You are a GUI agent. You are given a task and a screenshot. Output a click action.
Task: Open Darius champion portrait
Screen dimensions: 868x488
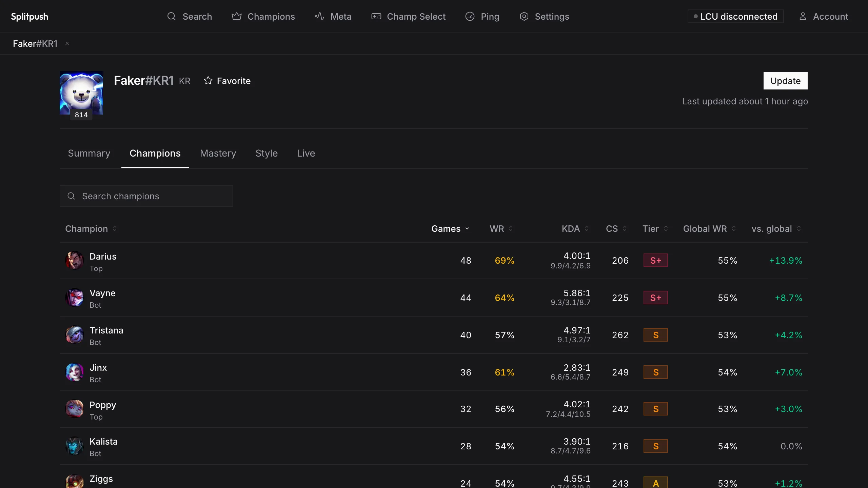pyautogui.click(x=75, y=260)
